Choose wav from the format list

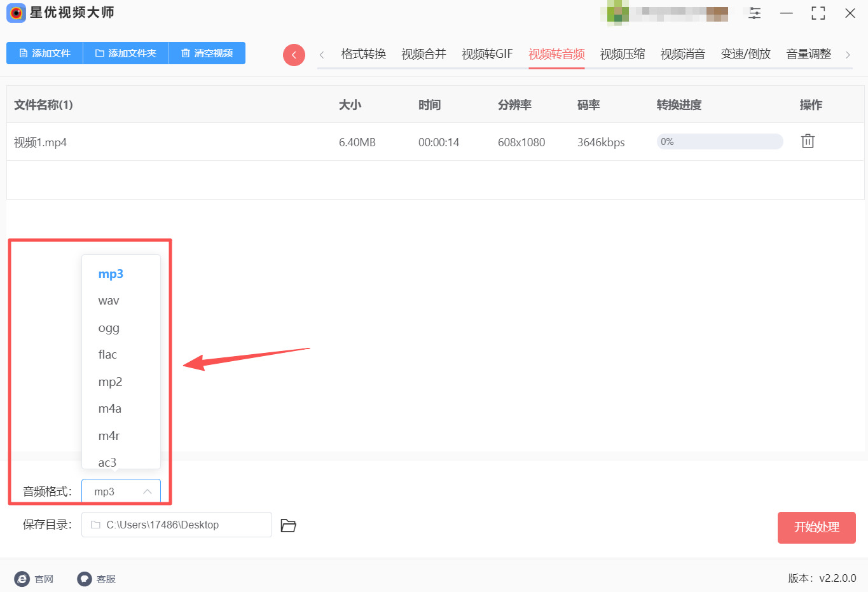pyautogui.click(x=121, y=301)
